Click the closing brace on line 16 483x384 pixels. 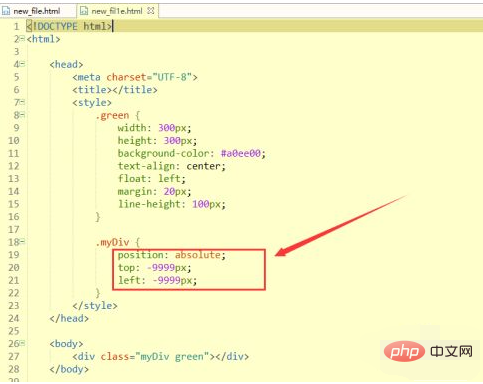coord(98,217)
